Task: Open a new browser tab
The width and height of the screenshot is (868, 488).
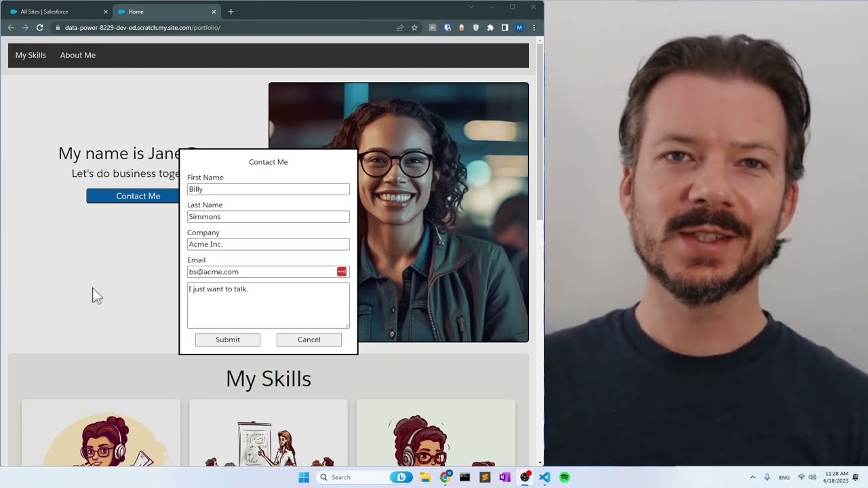Action: click(231, 12)
